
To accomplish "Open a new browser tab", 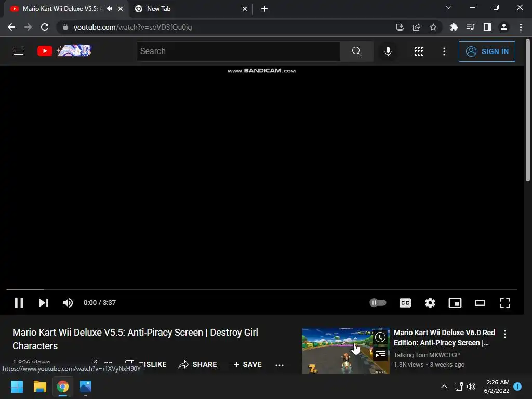I will [264, 9].
